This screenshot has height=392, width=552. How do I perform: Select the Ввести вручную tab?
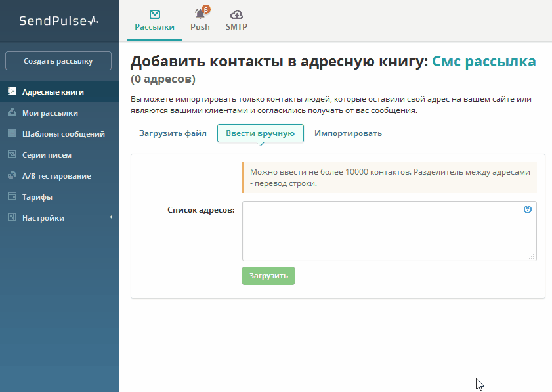tap(260, 133)
